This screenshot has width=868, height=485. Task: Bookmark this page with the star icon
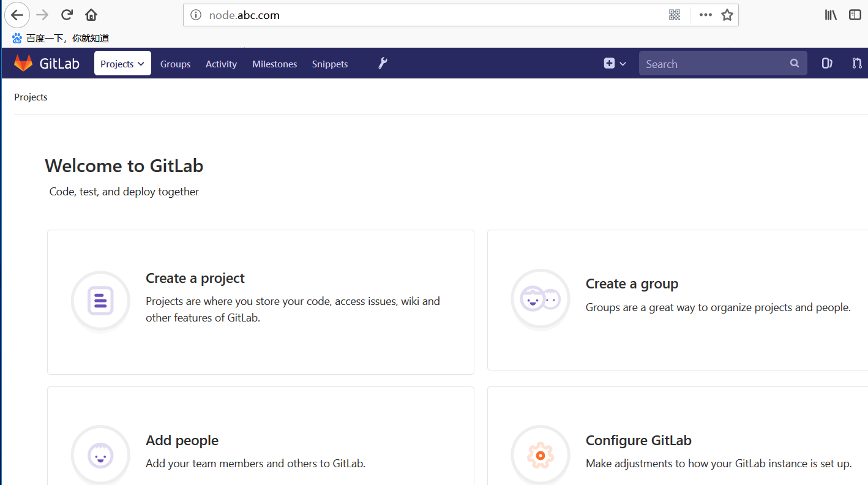tap(727, 15)
